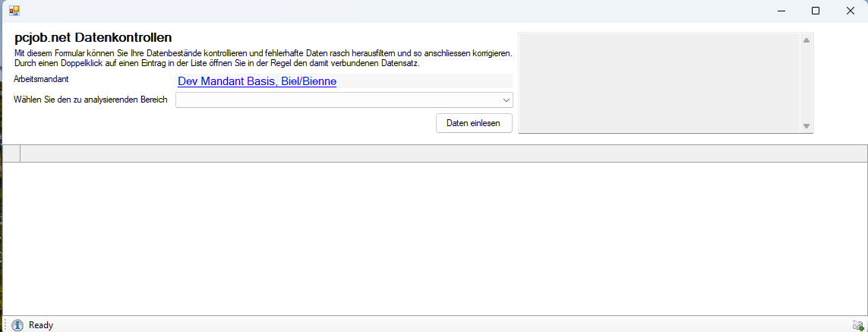This screenshot has height=332, width=868.
Task: Click the grid's top-left select-all corner cell
Action: 11,153
